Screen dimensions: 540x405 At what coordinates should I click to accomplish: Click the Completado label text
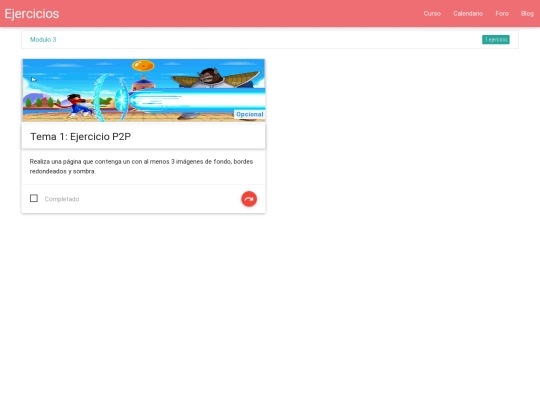point(62,199)
